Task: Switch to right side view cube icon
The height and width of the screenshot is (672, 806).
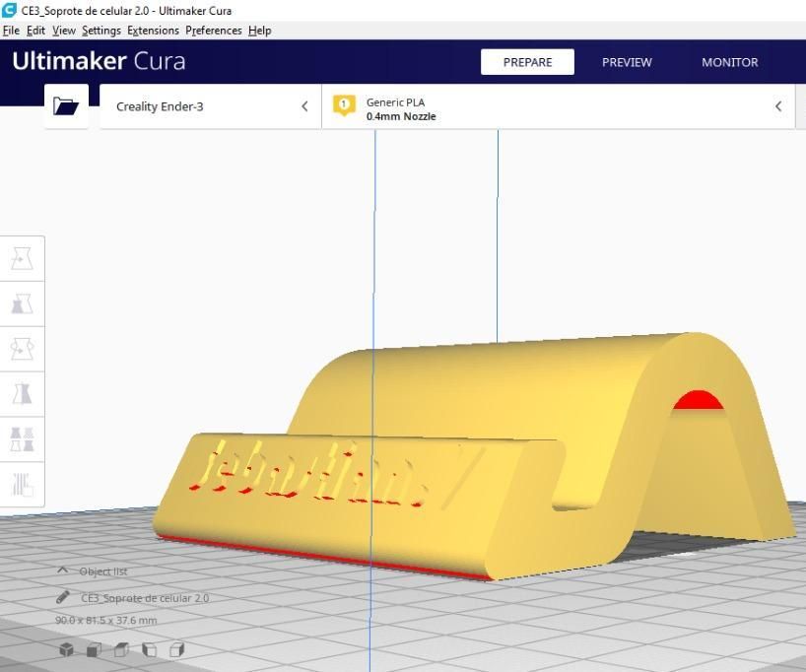Action: (x=176, y=649)
